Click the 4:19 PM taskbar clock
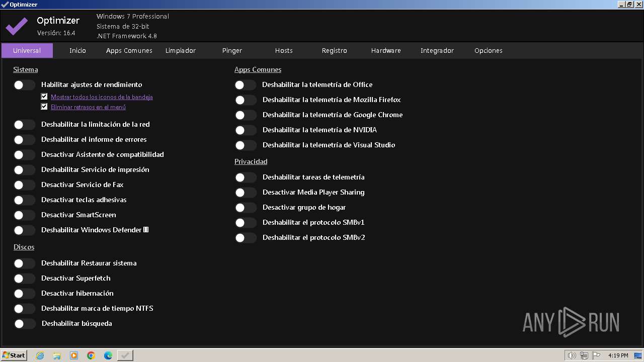Image resolution: width=644 pixels, height=362 pixels. [618, 355]
